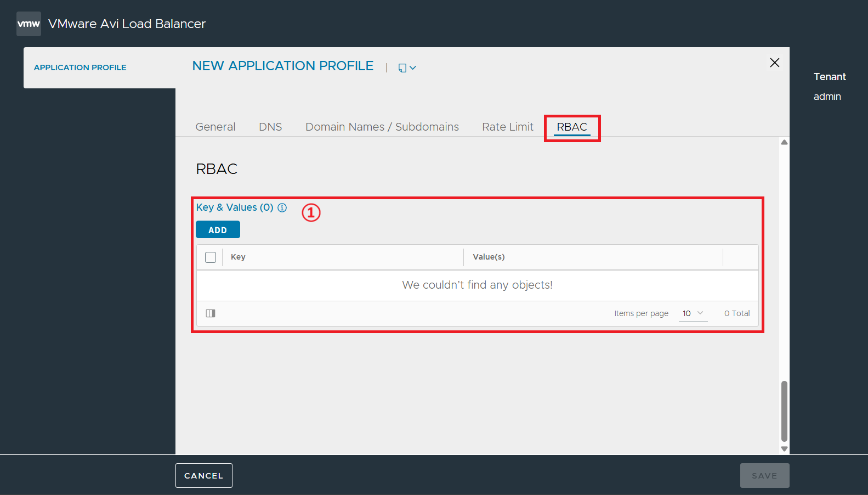
Task: Switch to the General tab
Action: click(215, 127)
